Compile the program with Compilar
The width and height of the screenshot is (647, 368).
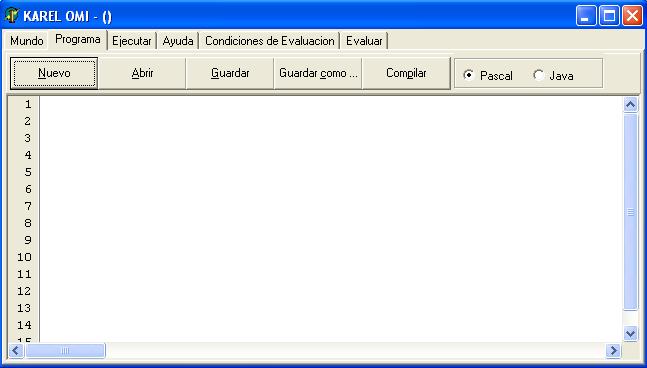406,73
